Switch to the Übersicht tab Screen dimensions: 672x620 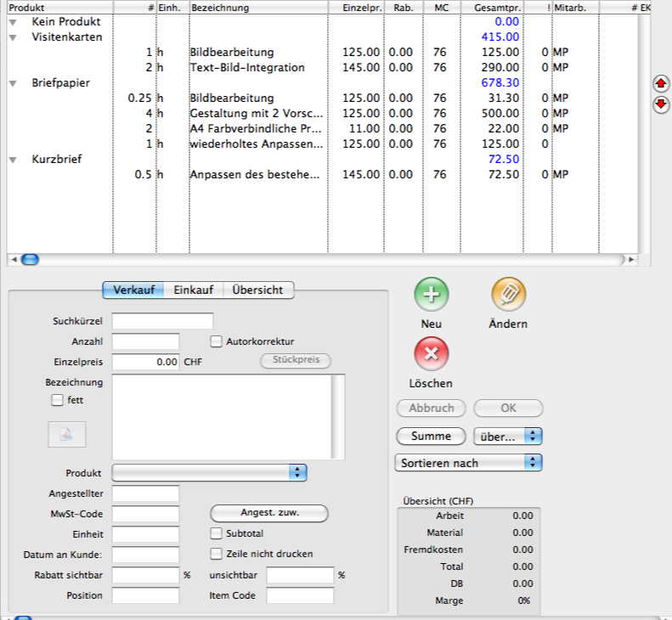coord(257,290)
